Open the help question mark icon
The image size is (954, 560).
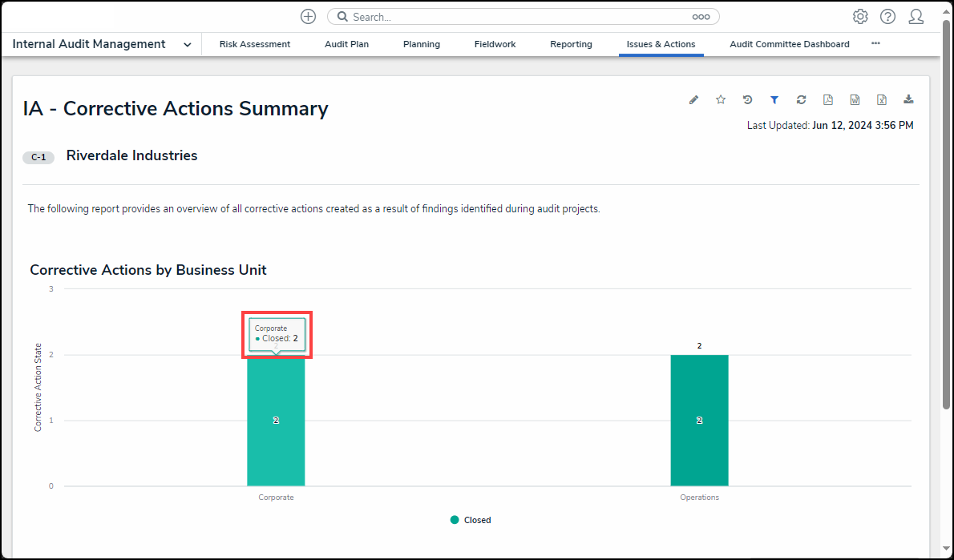click(x=887, y=17)
